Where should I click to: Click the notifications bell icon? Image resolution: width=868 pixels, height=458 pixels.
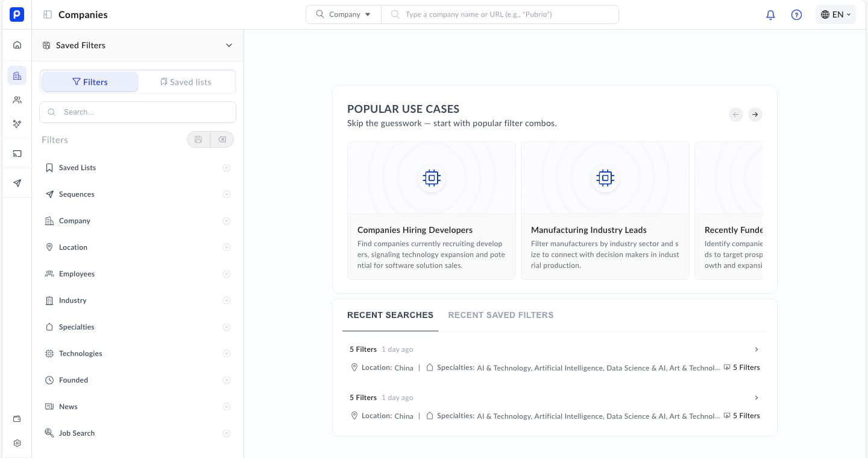770,15
